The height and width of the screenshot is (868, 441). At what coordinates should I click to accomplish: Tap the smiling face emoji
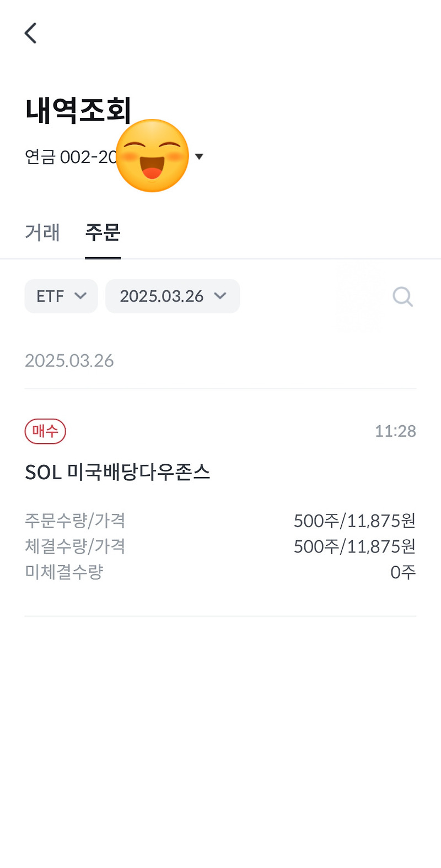(153, 155)
